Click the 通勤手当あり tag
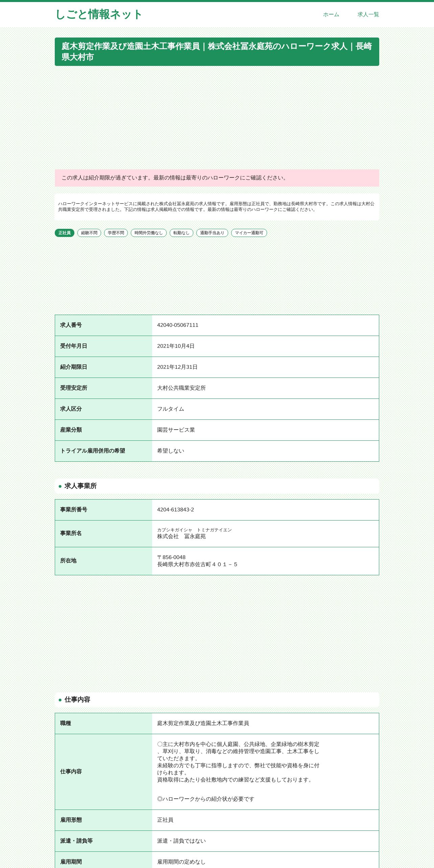Image resolution: width=434 pixels, height=868 pixels. (x=212, y=233)
